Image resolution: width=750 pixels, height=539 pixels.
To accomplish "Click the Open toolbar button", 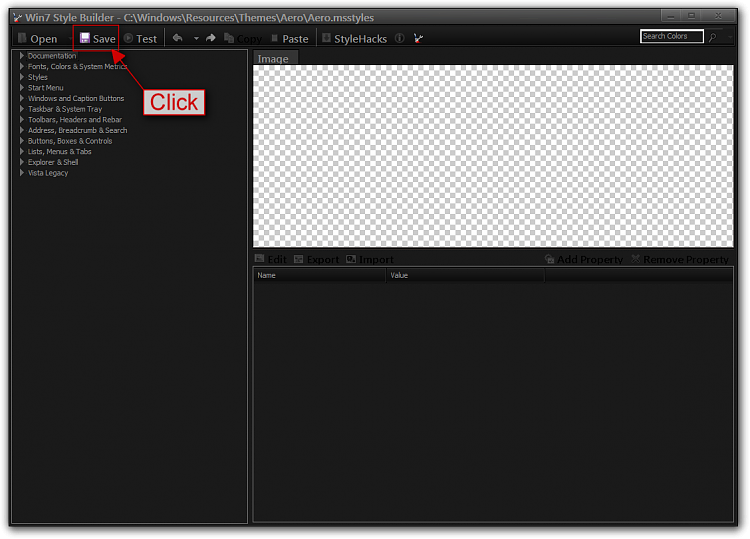I will click(x=37, y=39).
